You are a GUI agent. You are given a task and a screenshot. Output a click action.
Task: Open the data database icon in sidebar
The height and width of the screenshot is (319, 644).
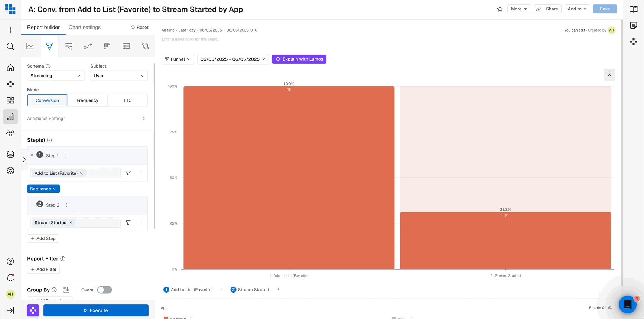(10, 154)
